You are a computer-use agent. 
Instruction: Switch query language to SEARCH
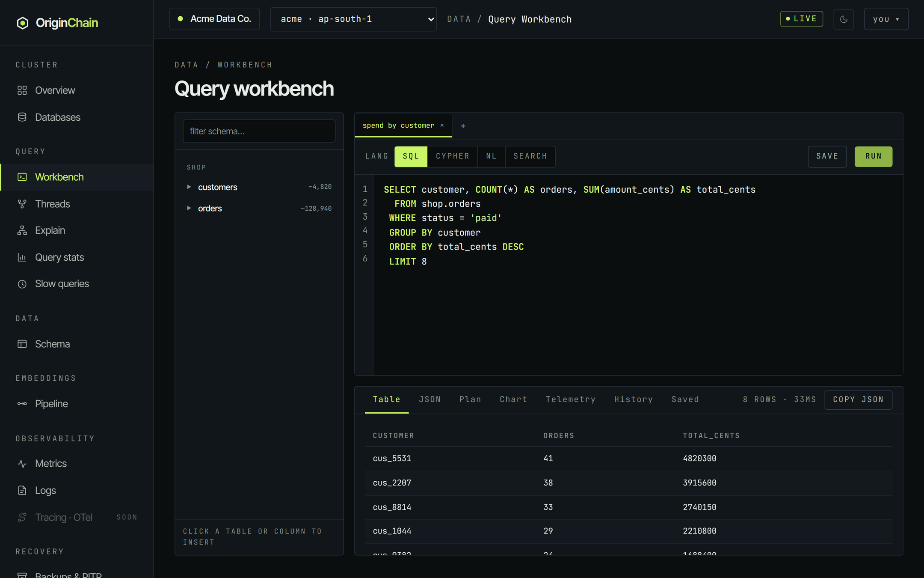coord(530,156)
